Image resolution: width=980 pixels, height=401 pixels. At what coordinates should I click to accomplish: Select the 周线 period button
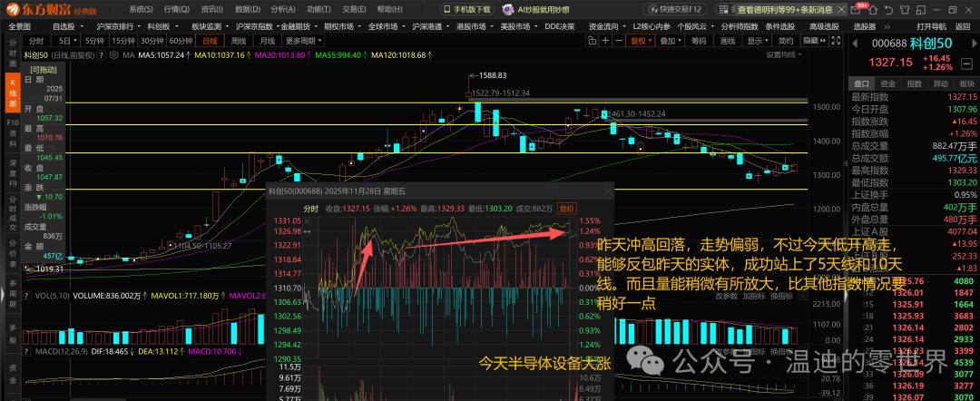click(239, 41)
